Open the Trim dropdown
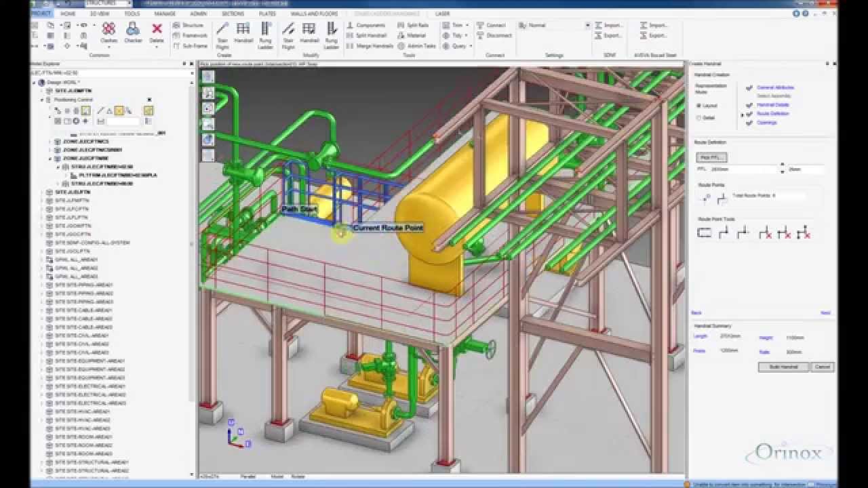The width and height of the screenshot is (868, 488). [456, 26]
